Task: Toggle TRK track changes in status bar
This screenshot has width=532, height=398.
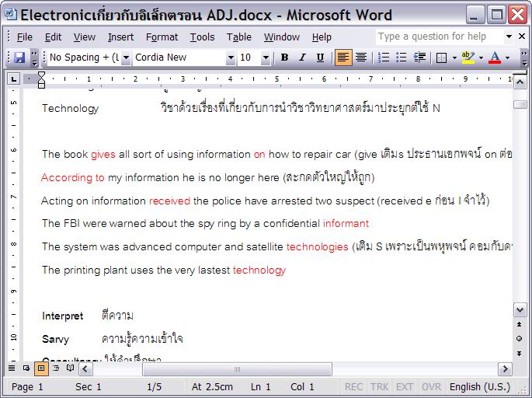Action: (x=379, y=386)
